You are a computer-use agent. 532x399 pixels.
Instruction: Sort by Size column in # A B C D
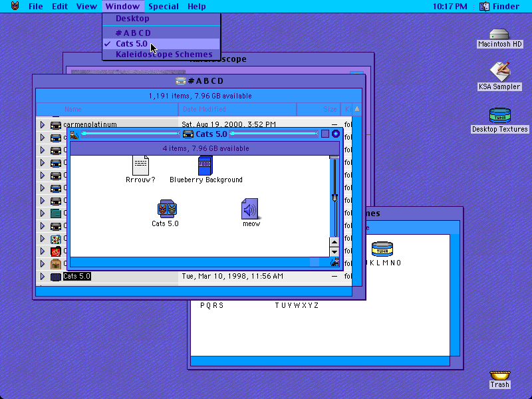pos(319,109)
